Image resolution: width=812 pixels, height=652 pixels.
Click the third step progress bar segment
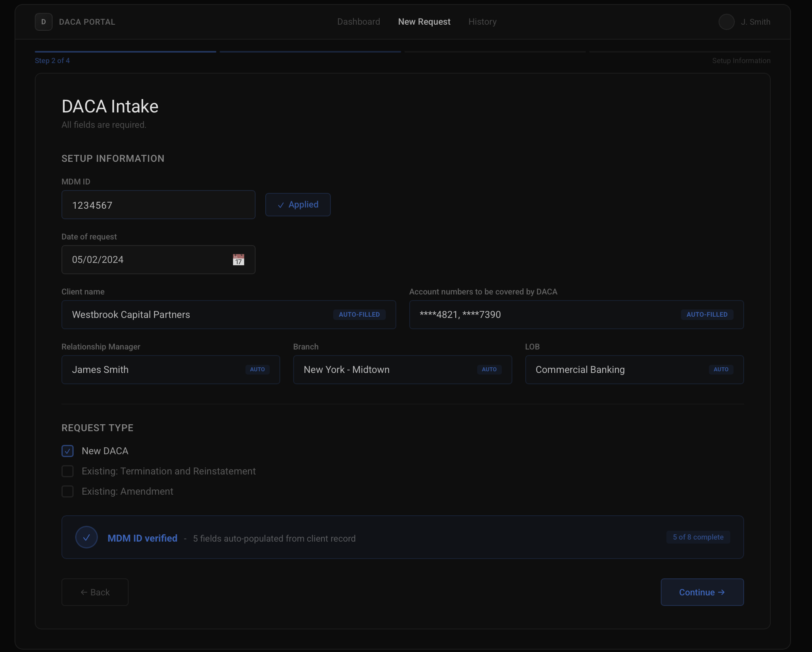(x=495, y=52)
